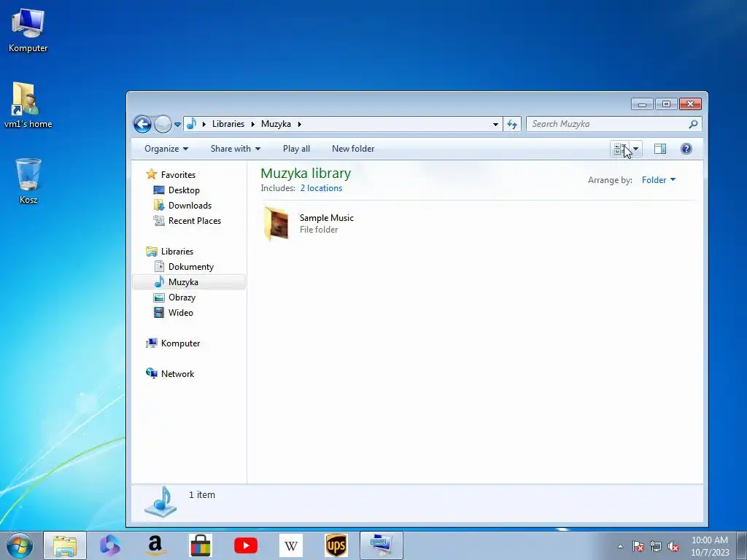Screen dimensions: 747x560
Task: Open address bar previous locations dropdown
Action: 495,124
